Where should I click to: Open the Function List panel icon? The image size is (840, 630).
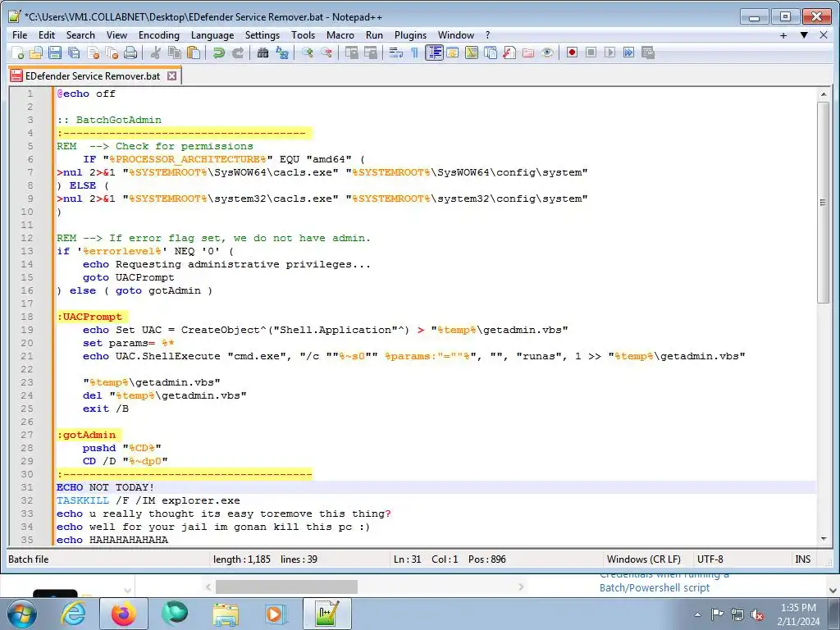pos(509,52)
